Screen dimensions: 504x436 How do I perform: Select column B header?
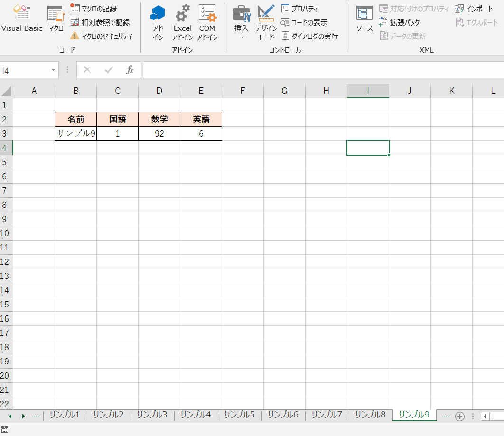76,91
